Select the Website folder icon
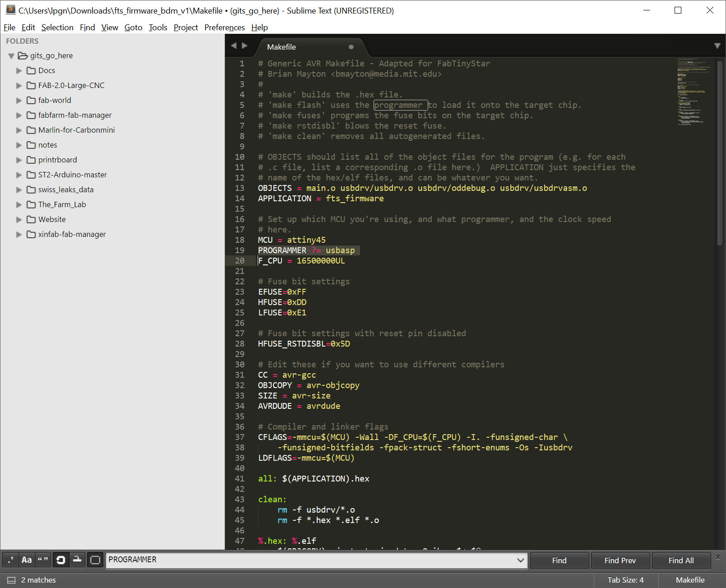Viewport: 726px width, 588px height. 31,219
